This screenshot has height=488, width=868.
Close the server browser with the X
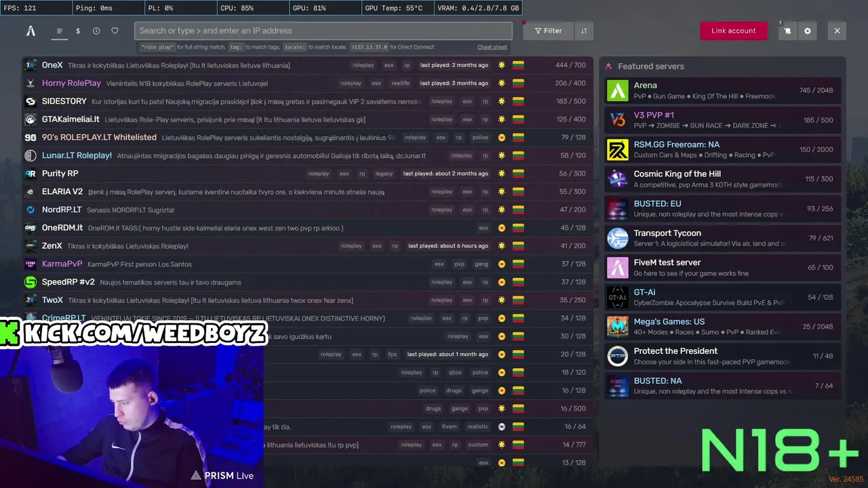tap(837, 30)
